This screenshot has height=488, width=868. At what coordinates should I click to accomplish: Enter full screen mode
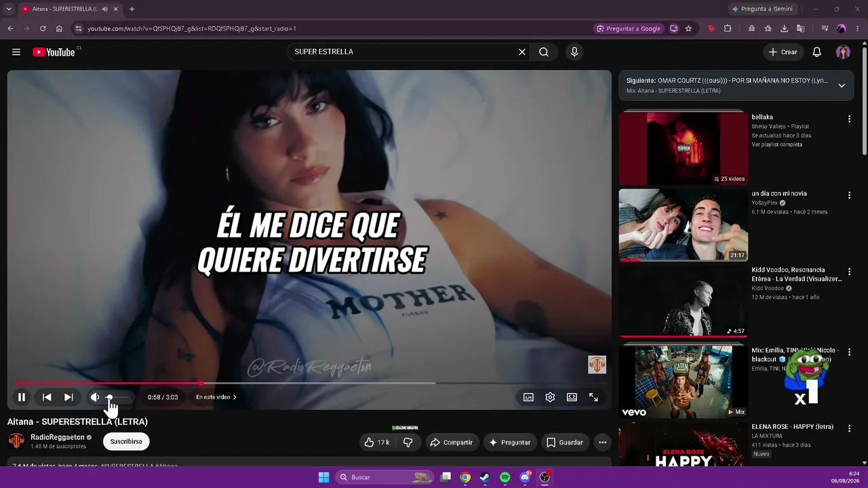coord(593,397)
